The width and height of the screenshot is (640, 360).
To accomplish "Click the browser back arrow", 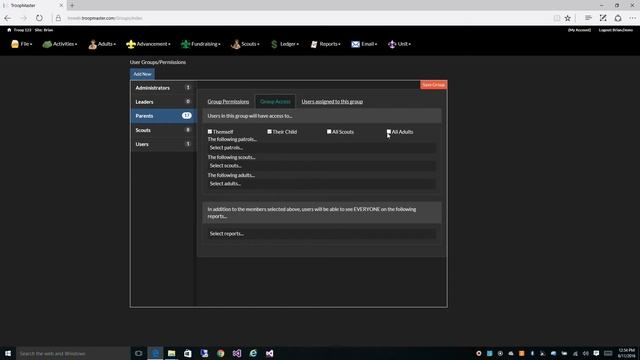I will click(8, 18).
